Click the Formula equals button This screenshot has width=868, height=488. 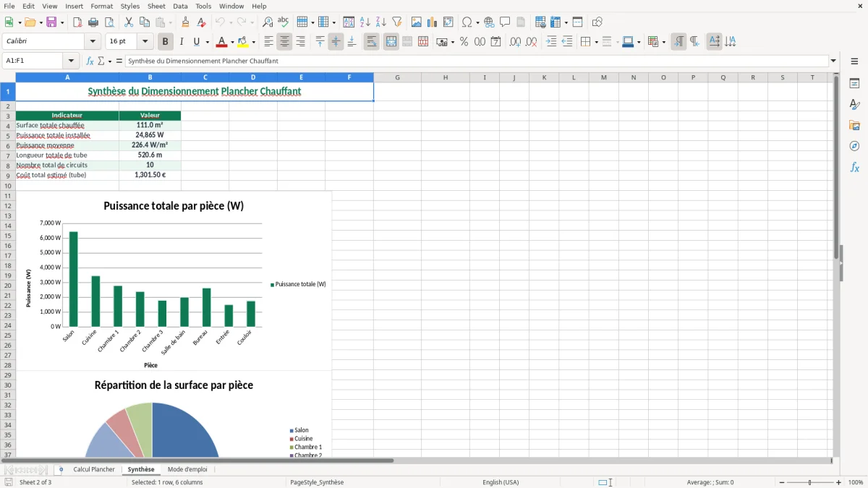(x=119, y=61)
